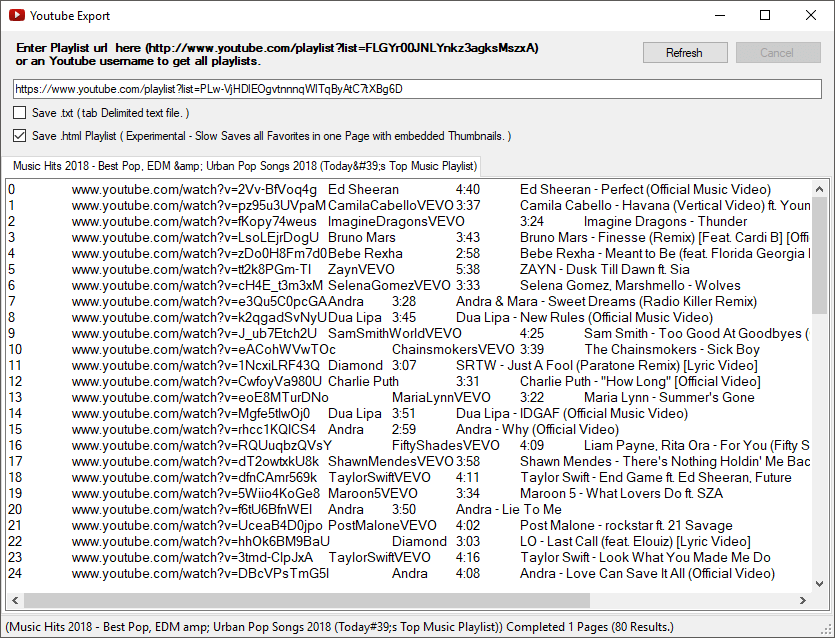Select row Andra - Why (Official Video)
Image resolution: width=835 pixels, height=638 pixels.
[x=409, y=429]
